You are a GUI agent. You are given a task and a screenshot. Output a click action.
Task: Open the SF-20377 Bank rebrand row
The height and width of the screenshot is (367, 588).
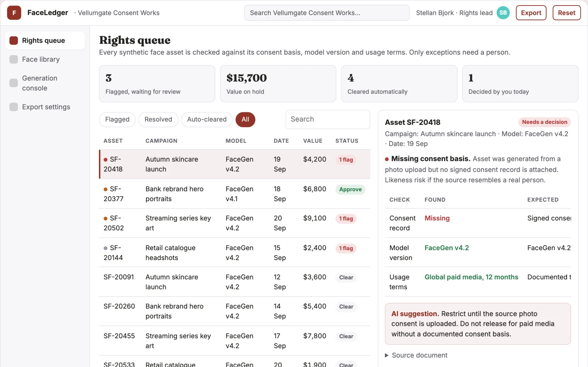[x=235, y=194]
